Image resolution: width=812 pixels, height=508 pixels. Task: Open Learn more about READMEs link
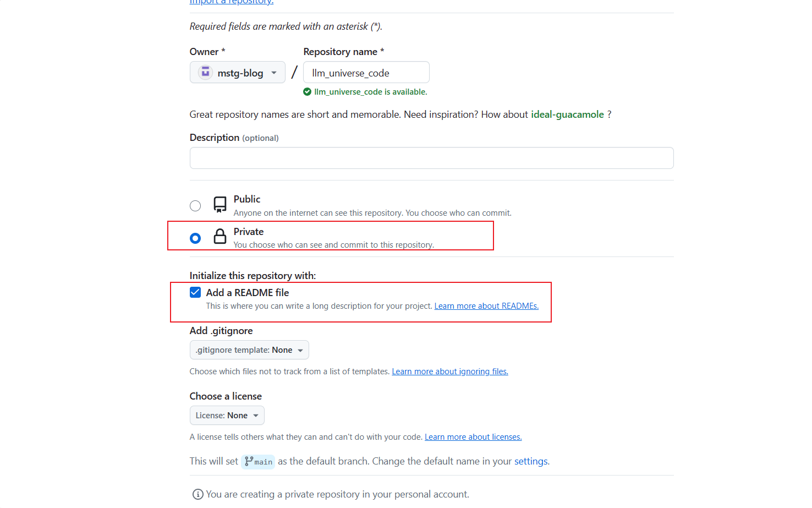point(486,306)
